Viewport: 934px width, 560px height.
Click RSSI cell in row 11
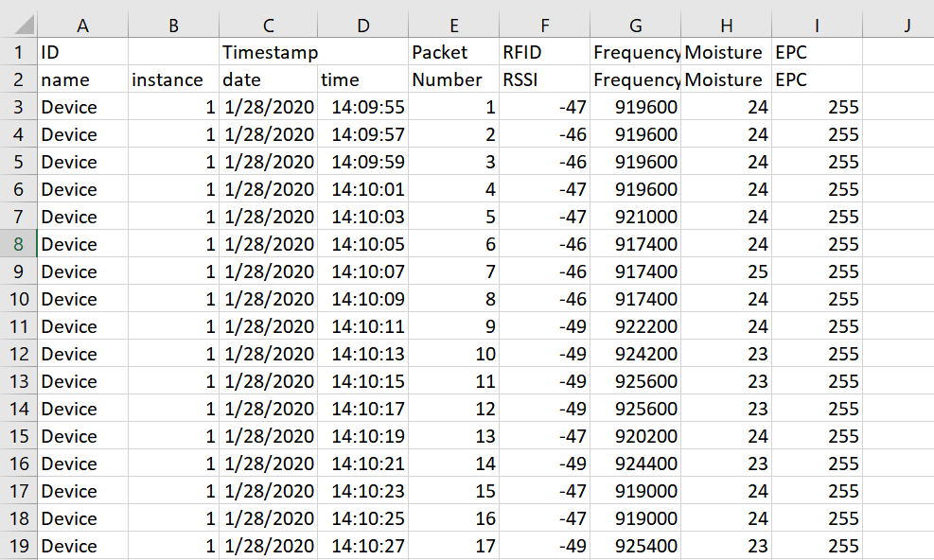click(x=544, y=325)
